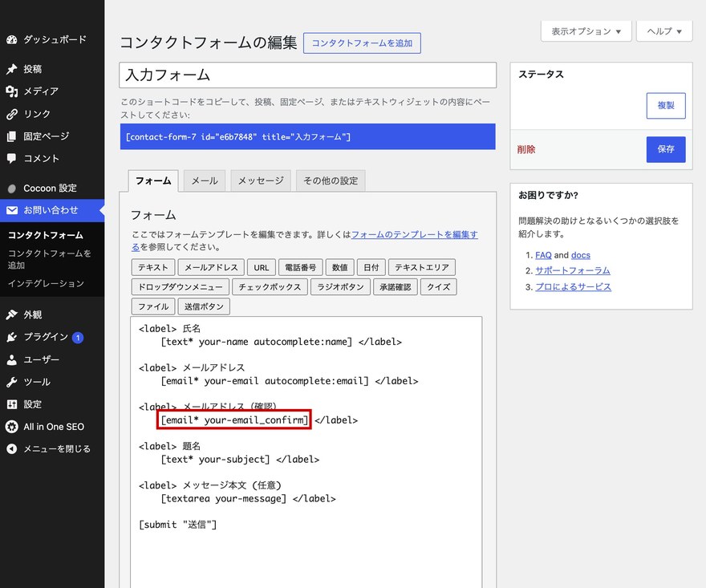The image size is (706, 588).
Task: Click the your-subject line in the template
Action: (241, 460)
